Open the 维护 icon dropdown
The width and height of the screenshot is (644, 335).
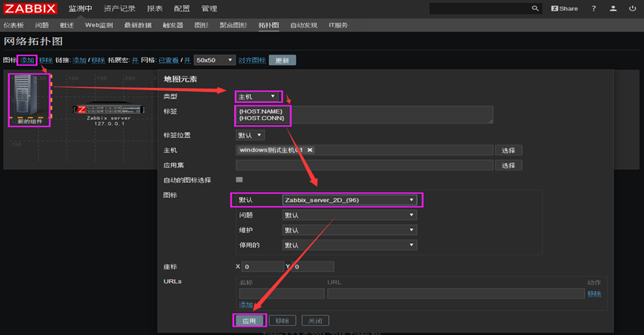[349, 230]
